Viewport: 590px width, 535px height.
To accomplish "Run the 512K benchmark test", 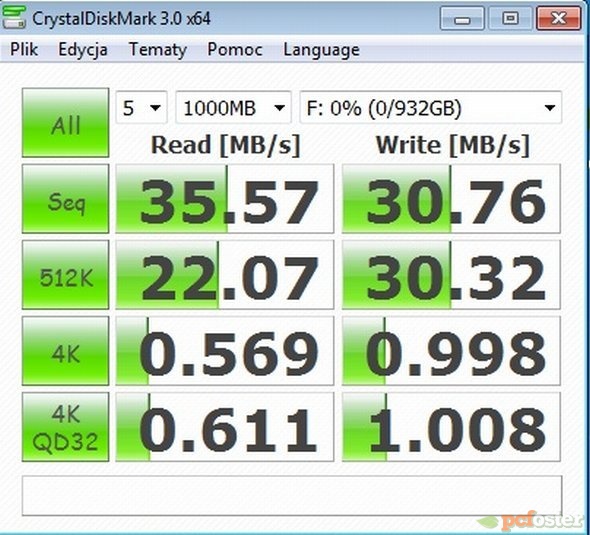I will (65, 275).
